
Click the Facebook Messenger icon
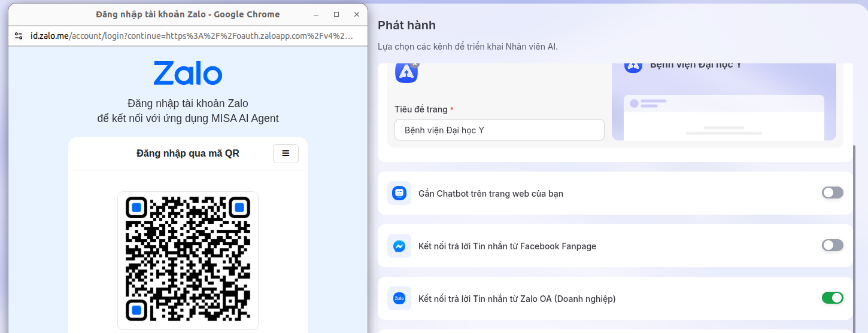pos(399,246)
